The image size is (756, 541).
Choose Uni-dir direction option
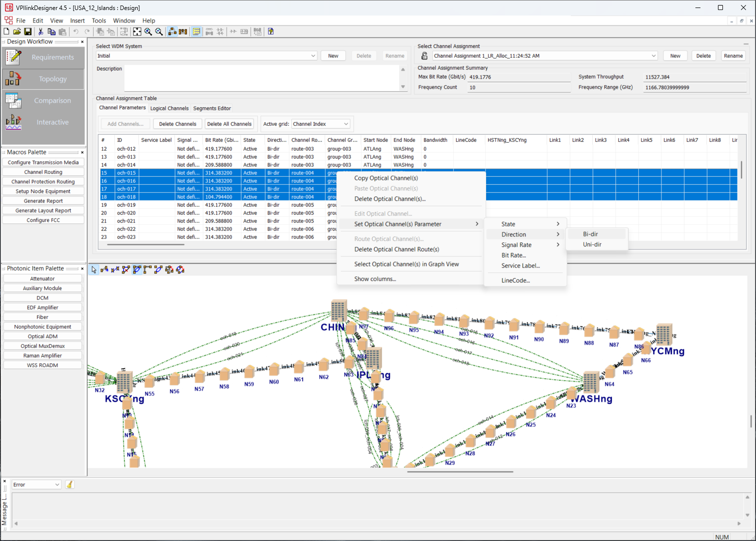(x=596, y=244)
